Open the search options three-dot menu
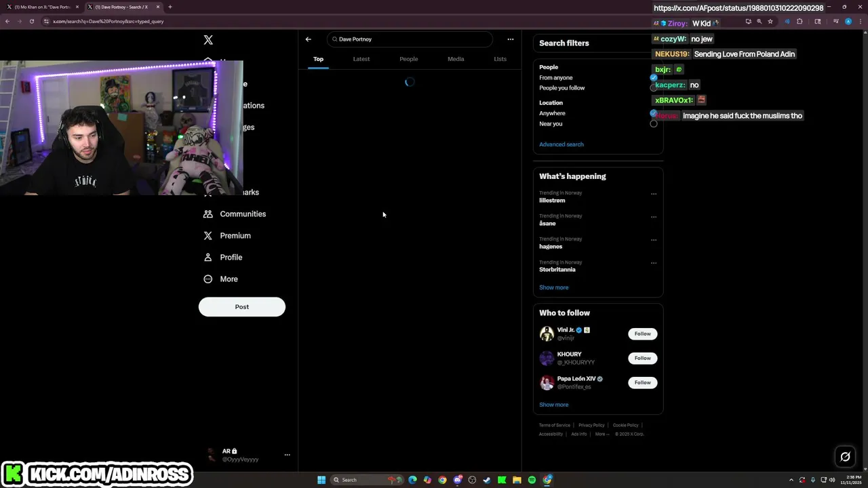The height and width of the screenshot is (488, 868). [511, 39]
